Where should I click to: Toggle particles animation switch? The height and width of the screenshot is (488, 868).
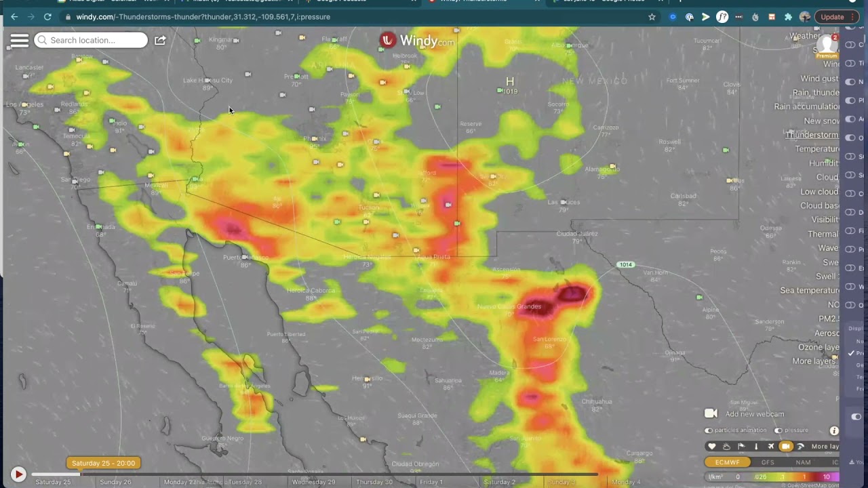click(709, 430)
